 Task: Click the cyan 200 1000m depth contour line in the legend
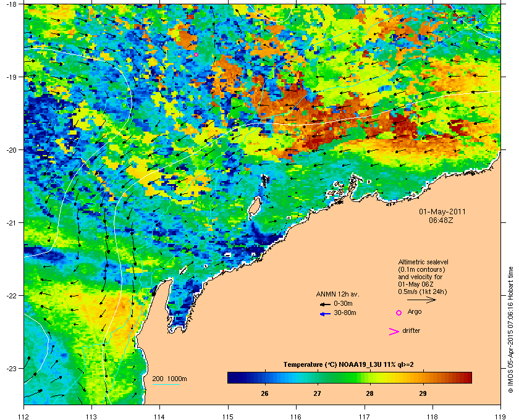(x=166, y=385)
